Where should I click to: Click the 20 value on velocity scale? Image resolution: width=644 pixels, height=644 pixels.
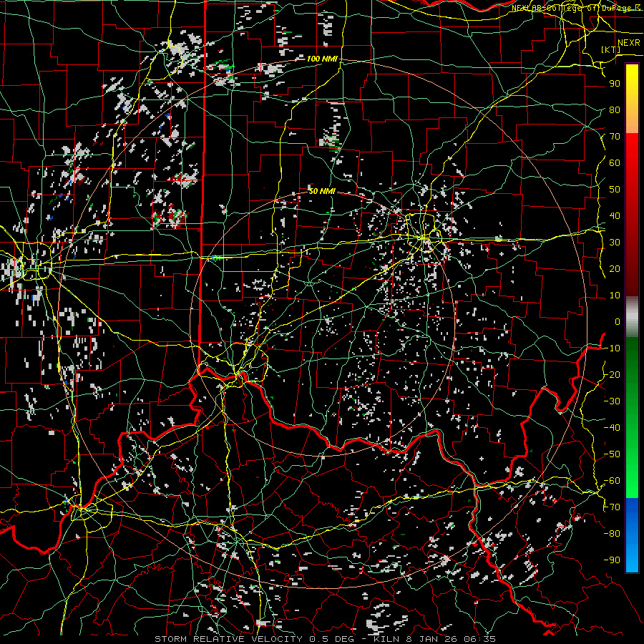[x=615, y=269]
